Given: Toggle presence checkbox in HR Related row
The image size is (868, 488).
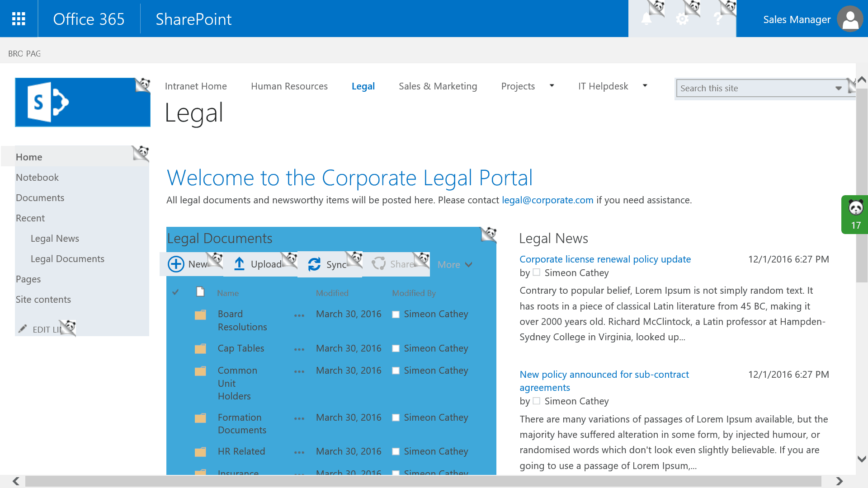Looking at the screenshot, I should click(396, 451).
